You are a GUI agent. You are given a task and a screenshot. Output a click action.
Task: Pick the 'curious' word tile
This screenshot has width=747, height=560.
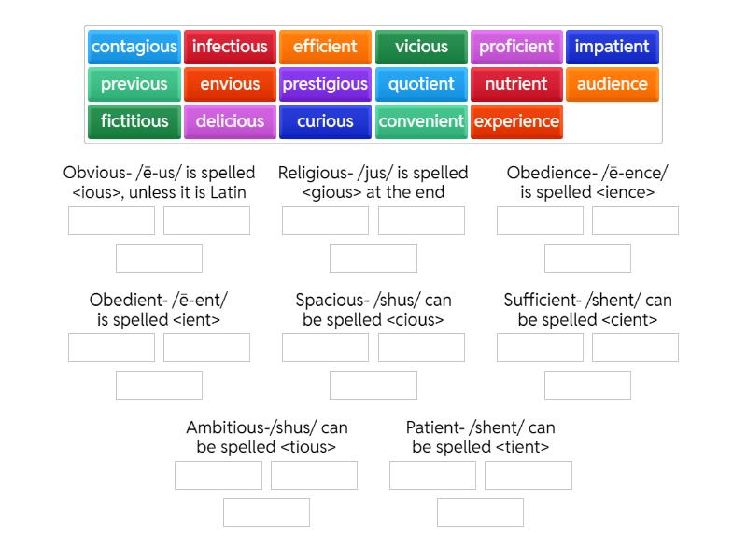(325, 121)
